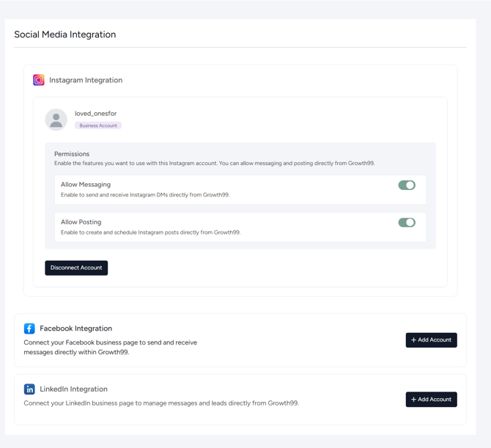This screenshot has height=448, width=491.
Task: Click the LinkedIn Integration heading
Action: [73, 389]
